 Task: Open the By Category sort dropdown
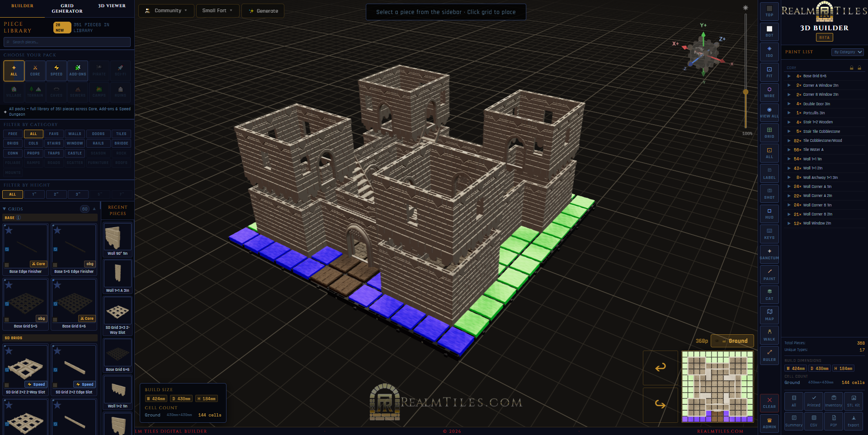pos(848,52)
